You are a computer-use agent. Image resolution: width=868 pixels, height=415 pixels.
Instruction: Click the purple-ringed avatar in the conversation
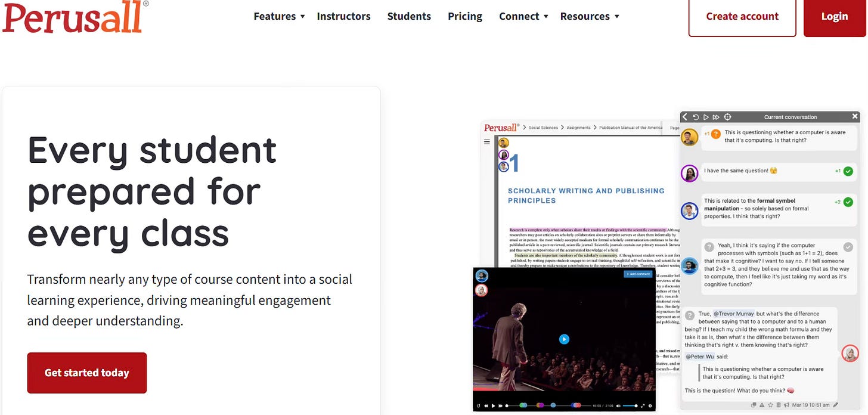point(690,174)
